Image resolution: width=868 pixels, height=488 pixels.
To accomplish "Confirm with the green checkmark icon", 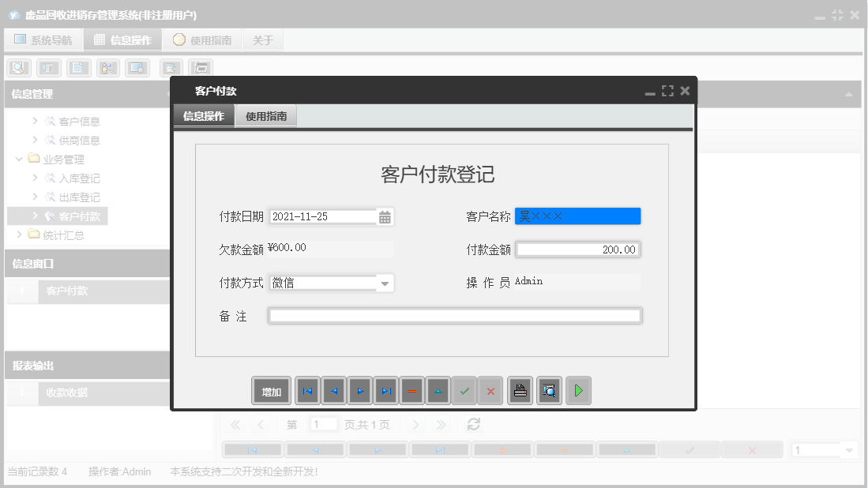I will (x=464, y=390).
